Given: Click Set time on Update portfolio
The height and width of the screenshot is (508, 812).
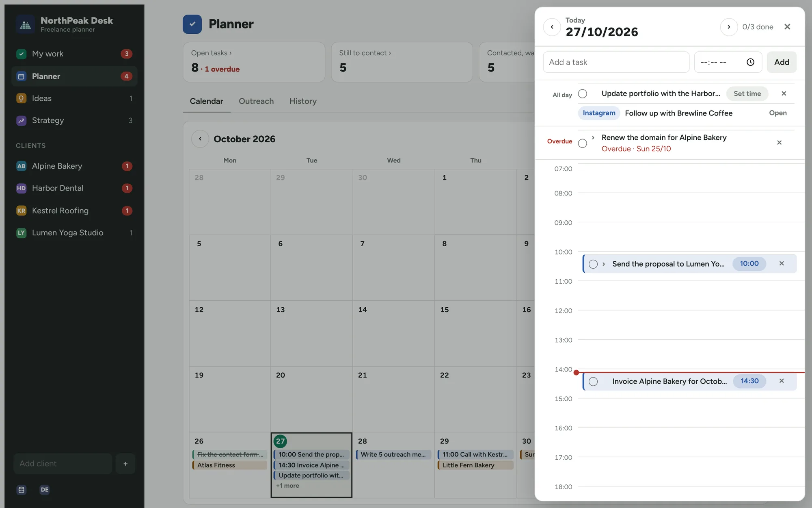Looking at the screenshot, I should click(x=747, y=93).
